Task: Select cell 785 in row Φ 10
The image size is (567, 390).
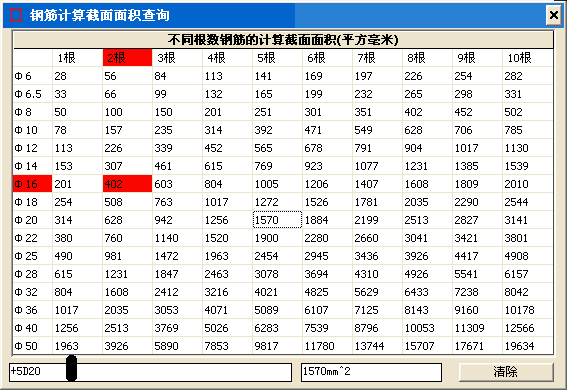Action: [528, 130]
